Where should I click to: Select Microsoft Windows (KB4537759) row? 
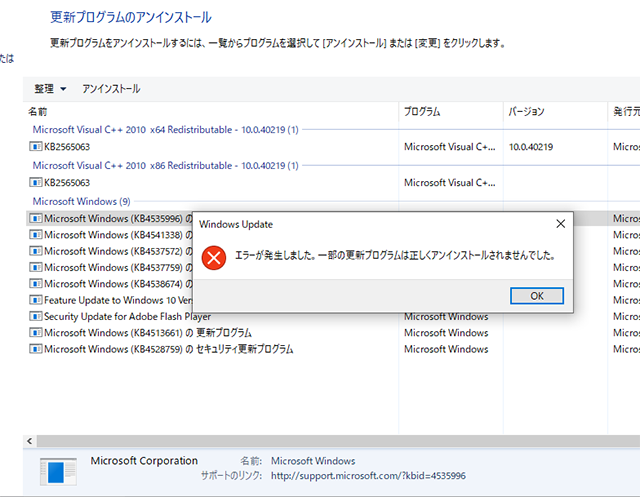[118, 268]
